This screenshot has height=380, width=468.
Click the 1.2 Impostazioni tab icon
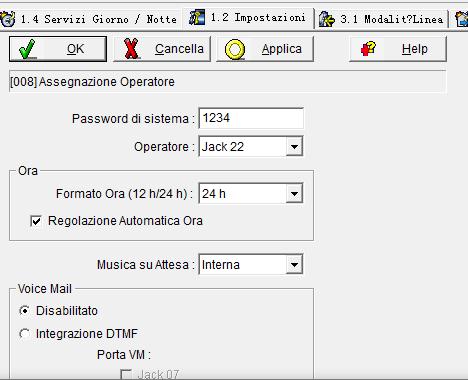197,17
